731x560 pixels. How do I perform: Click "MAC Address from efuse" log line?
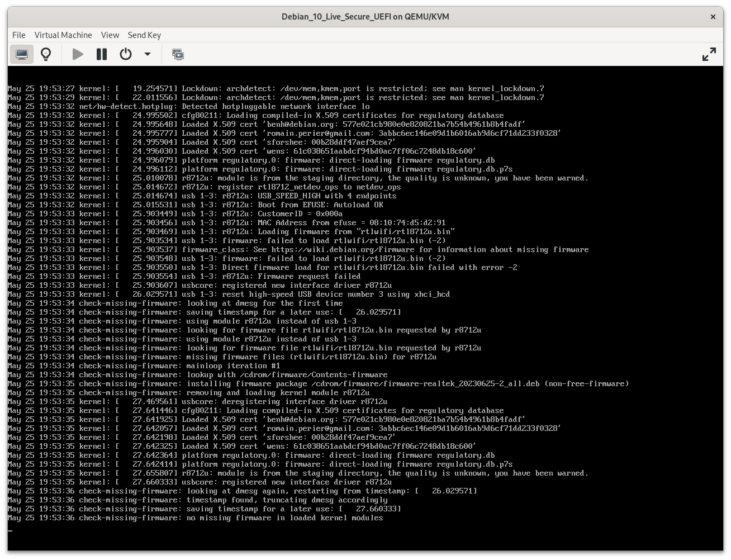[227, 223]
